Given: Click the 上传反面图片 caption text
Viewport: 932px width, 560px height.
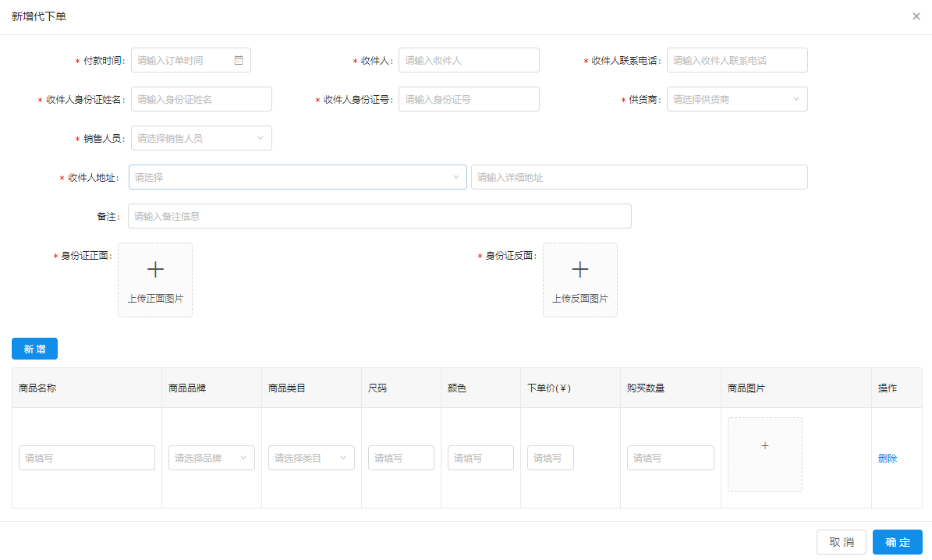Looking at the screenshot, I should tap(580, 299).
